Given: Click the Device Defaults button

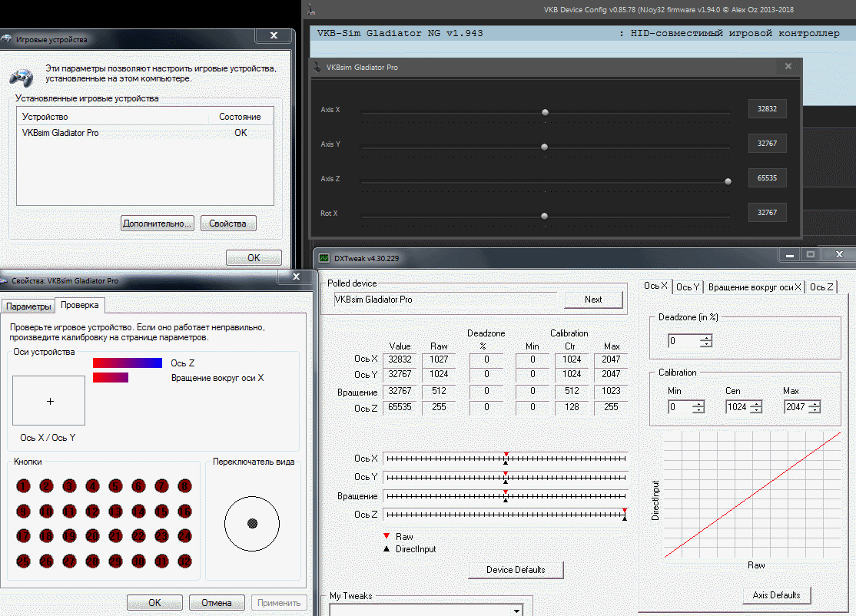Looking at the screenshot, I should (x=516, y=570).
